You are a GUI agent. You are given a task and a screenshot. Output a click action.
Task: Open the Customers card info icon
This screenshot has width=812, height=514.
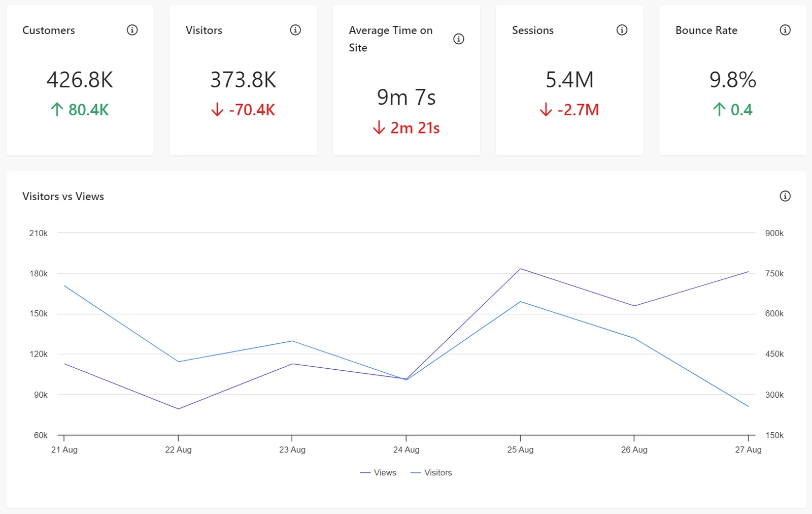click(132, 30)
